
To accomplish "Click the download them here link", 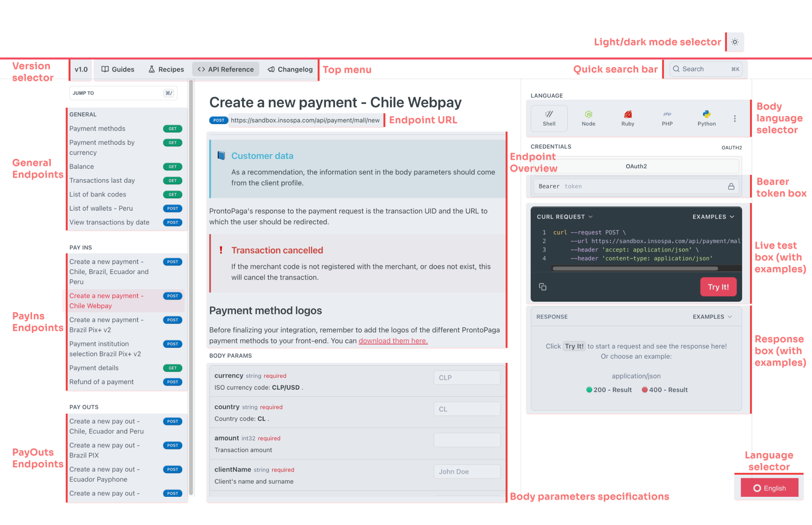I will (x=393, y=341).
